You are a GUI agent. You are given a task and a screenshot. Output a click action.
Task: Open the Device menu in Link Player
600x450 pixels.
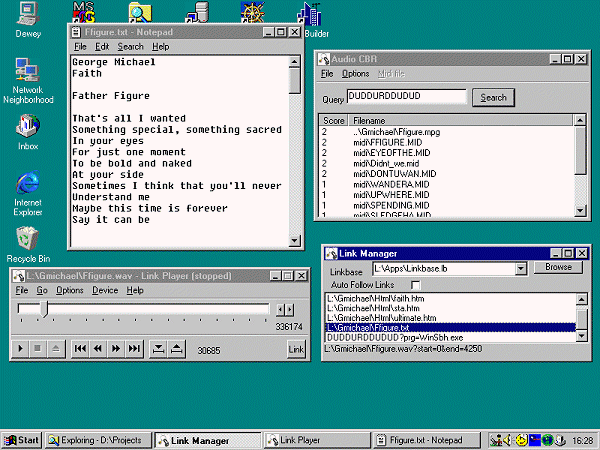coord(104,290)
